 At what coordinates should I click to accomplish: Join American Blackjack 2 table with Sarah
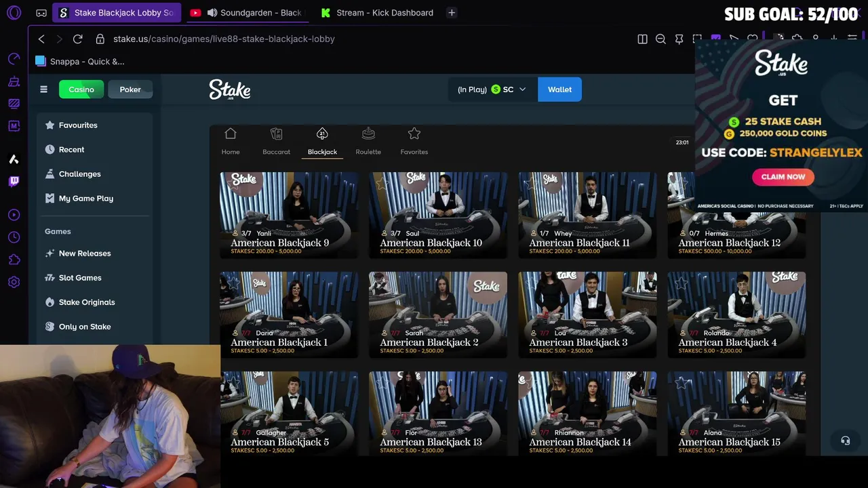pos(438,314)
